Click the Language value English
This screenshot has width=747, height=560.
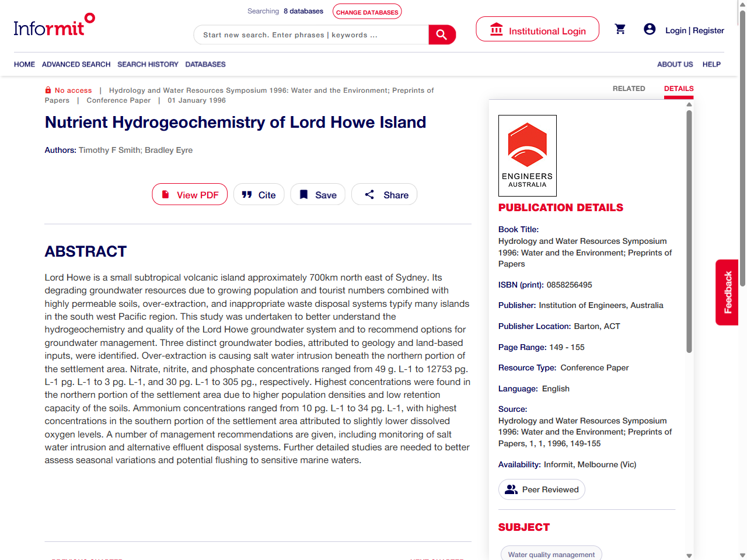pos(556,388)
